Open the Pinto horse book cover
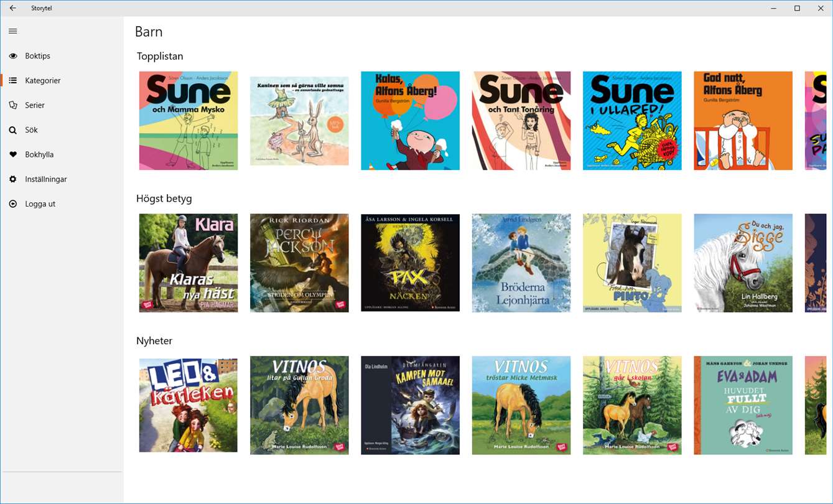Viewport: 833px width, 504px height. click(632, 263)
